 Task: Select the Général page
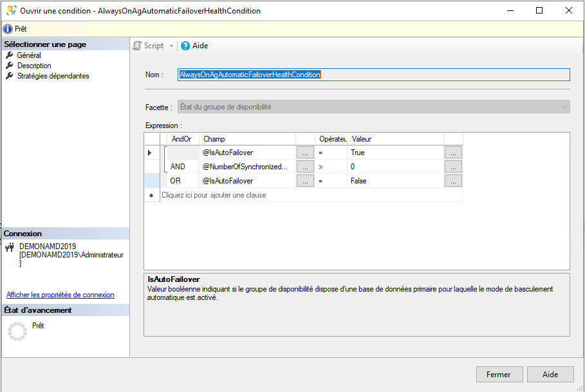point(29,55)
